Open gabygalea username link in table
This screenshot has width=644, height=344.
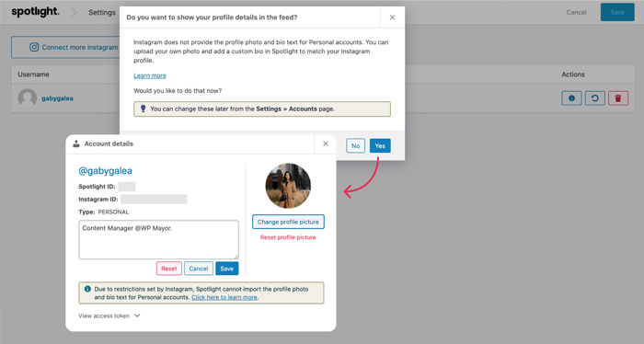pyautogui.click(x=57, y=98)
